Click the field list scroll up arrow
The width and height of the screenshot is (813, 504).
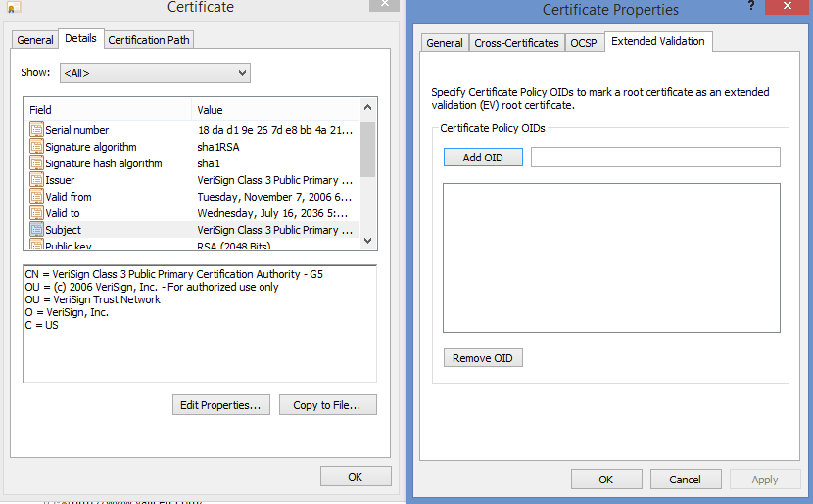pyautogui.click(x=368, y=108)
